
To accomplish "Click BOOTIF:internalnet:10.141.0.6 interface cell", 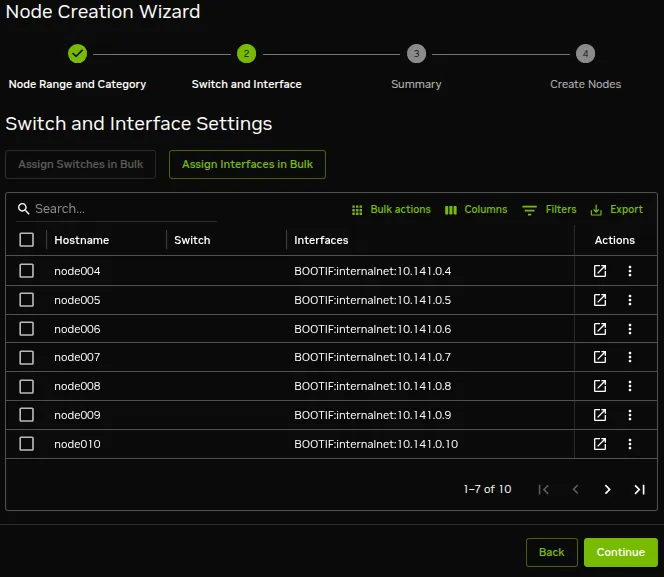I will pyautogui.click(x=373, y=329).
